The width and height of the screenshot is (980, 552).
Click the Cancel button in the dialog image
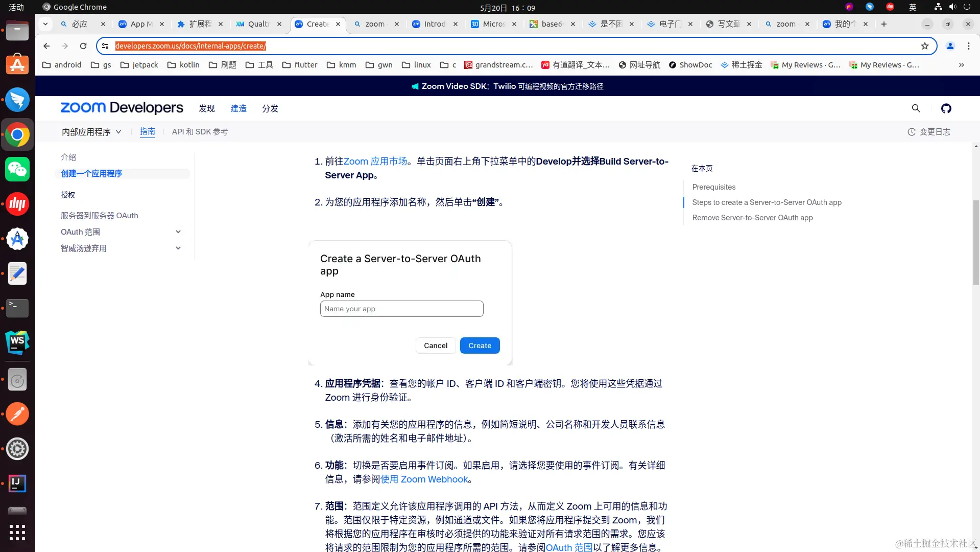click(436, 346)
